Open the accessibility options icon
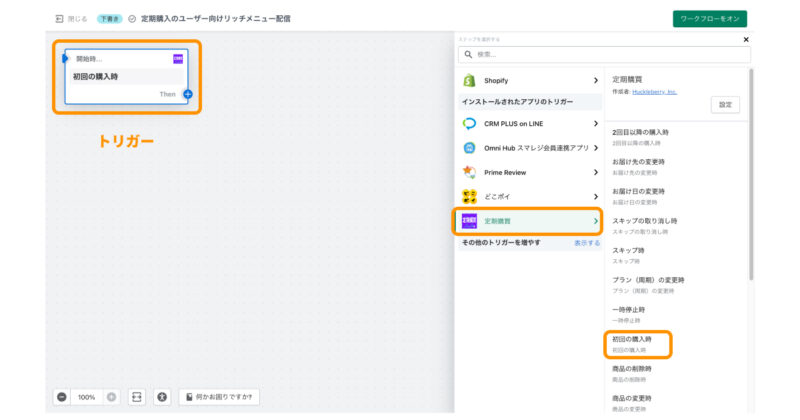800x420 pixels. point(162,397)
